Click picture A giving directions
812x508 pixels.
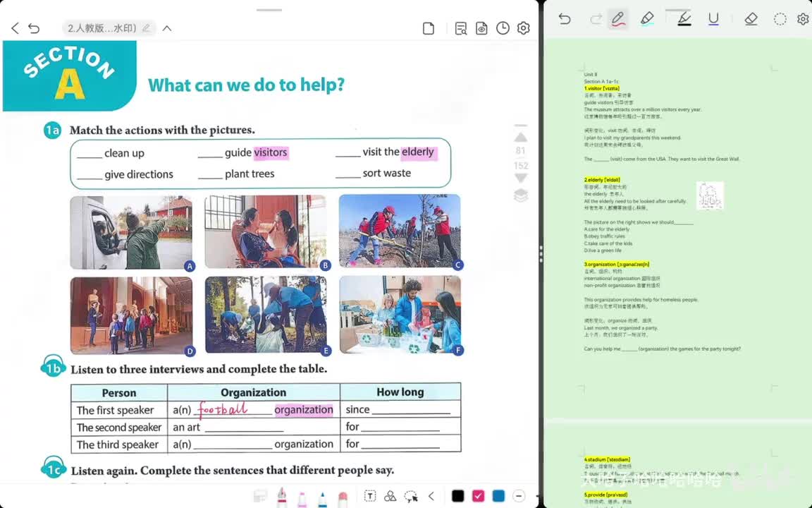131,232
